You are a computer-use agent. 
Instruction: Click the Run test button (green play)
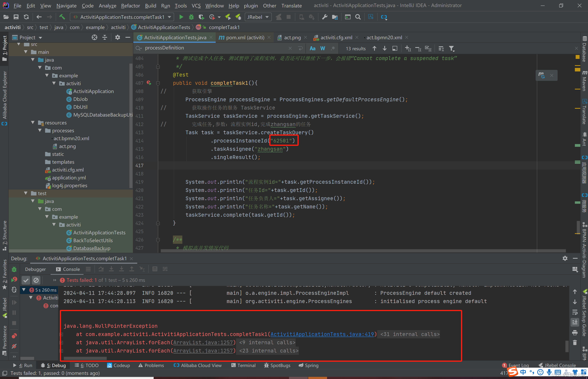(181, 17)
